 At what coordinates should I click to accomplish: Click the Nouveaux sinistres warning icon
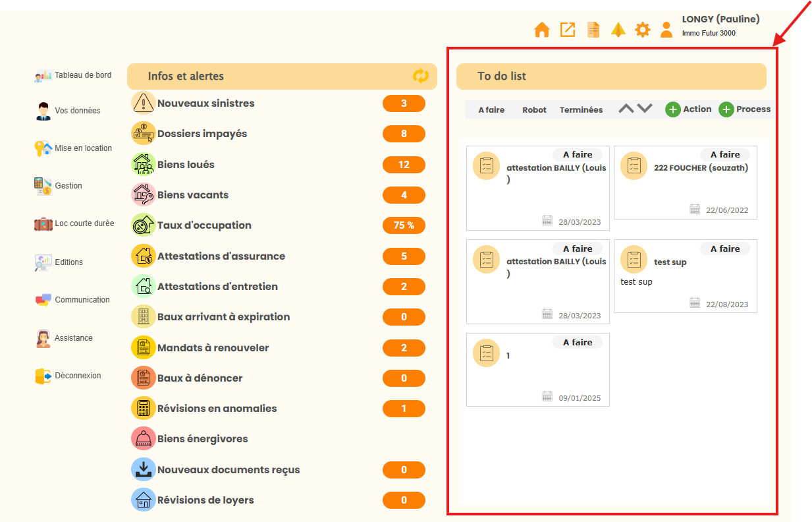(x=144, y=103)
